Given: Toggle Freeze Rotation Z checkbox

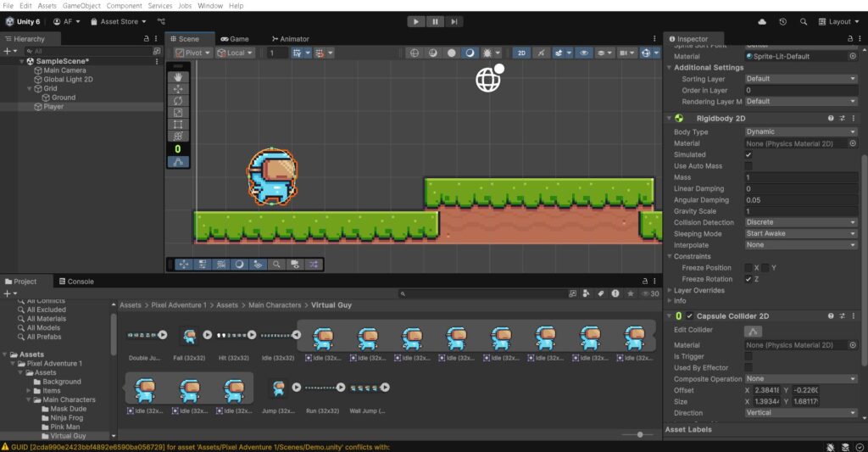Looking at the screenshot, I should (x=748, y=279).
